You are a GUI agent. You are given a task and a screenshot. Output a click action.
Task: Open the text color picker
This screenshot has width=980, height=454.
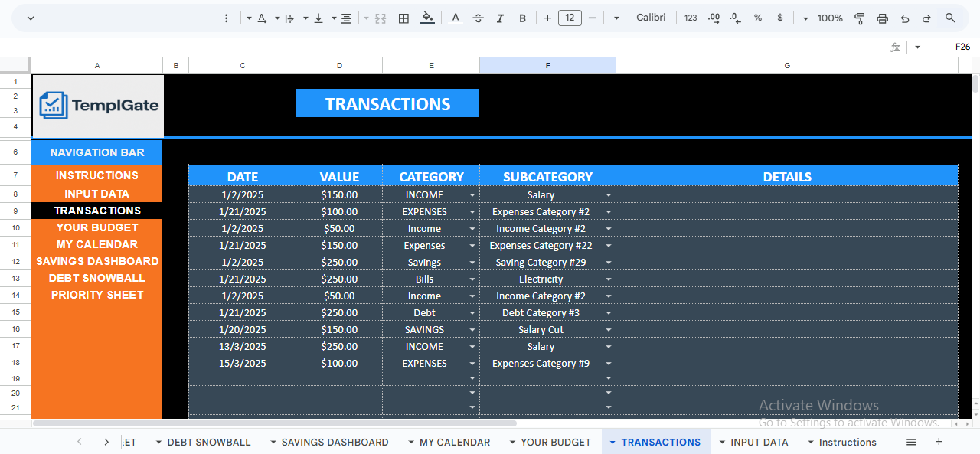pos(456,18)
